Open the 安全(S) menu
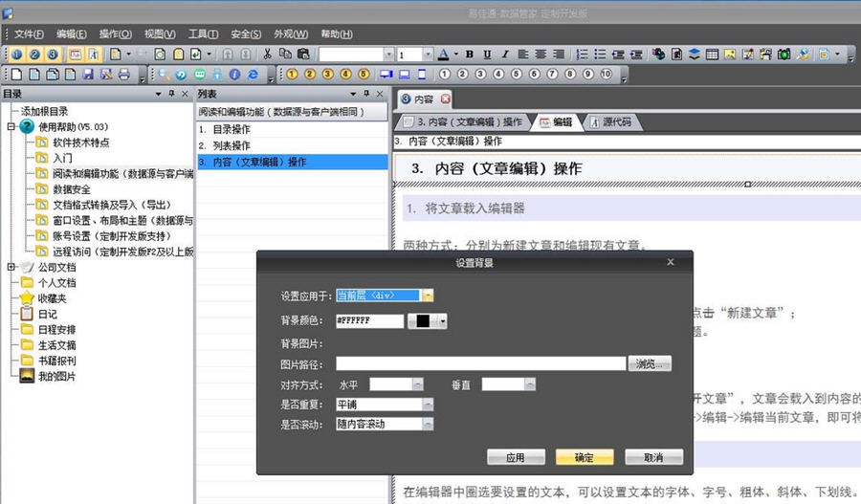 pyautogui.click(x=246, y=34)
